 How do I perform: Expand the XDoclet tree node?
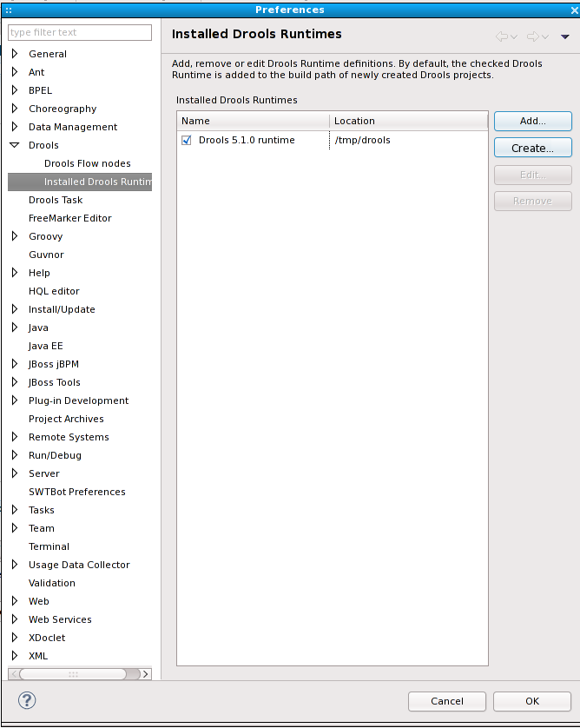pyautogui.click(x=15, y=637)
